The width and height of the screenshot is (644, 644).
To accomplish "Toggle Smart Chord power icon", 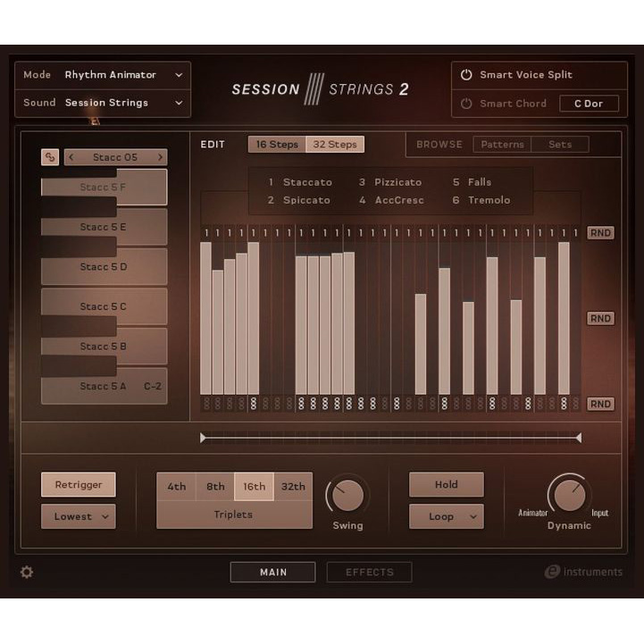I will coord(465,104).
